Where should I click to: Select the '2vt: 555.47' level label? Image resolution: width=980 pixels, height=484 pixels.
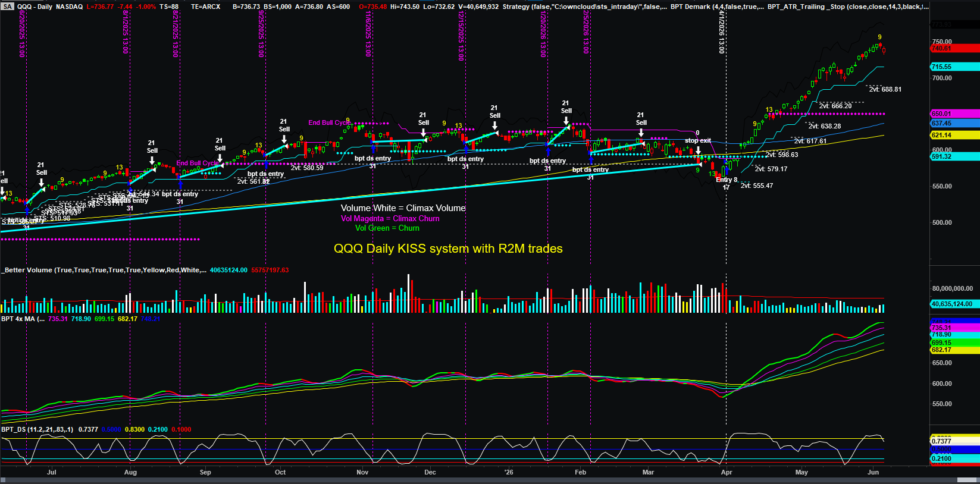757,186
